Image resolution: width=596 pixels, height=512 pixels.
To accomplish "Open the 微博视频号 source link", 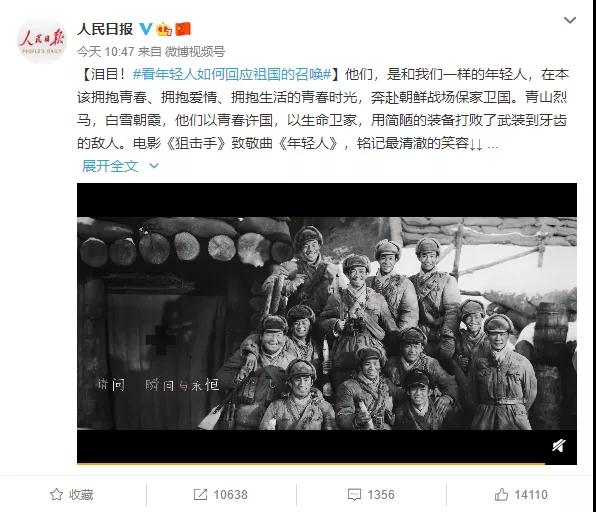I will pyautogui.click(x=195, y=51).
